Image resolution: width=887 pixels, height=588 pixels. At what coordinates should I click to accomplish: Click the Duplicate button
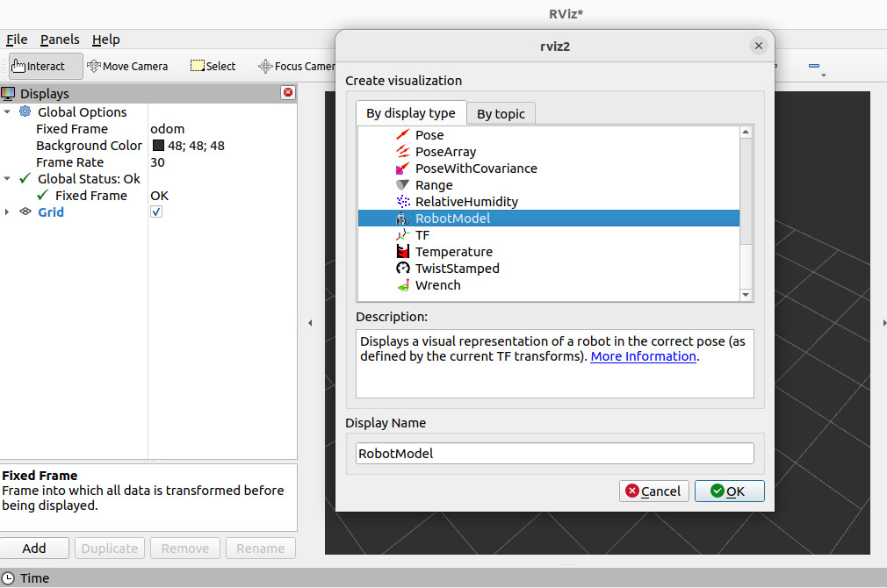110,548
